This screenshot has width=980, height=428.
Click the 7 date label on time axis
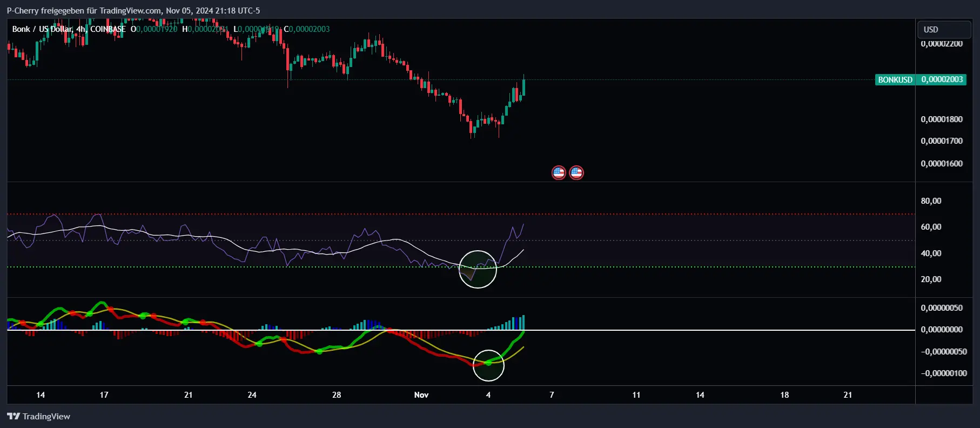pyautogui.click(x=552, y=395)
